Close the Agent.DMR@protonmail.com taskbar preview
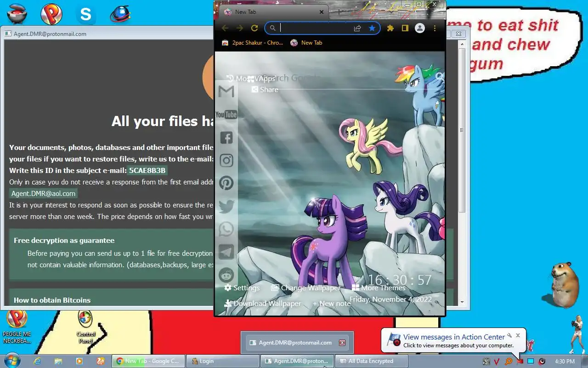The width and height of the screenshot is (588, 368). tap(342, 343)
